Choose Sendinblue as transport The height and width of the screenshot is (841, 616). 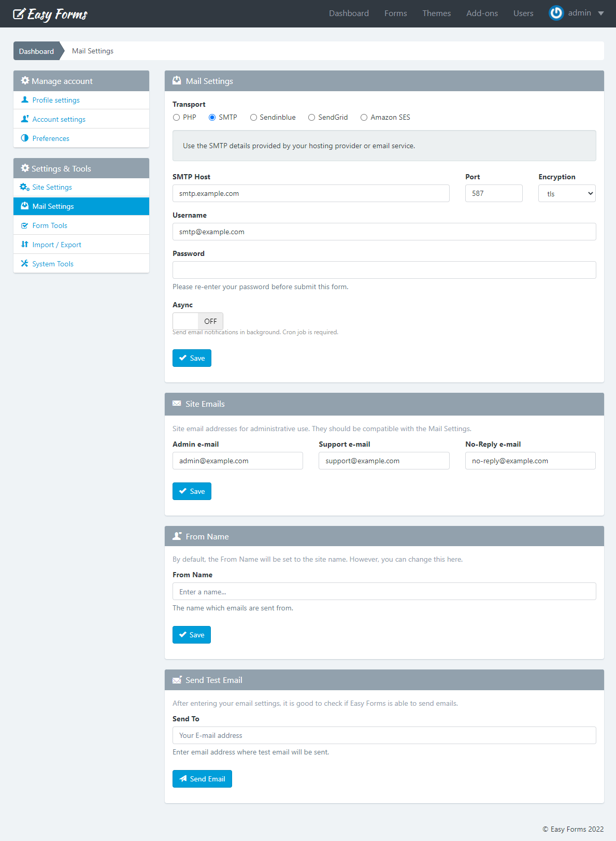click(253, 118)
